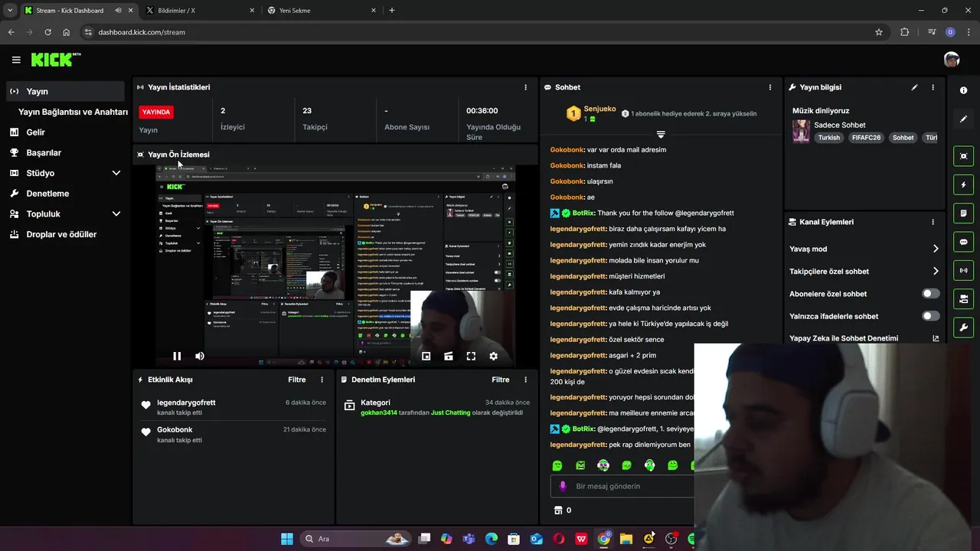
Task: Click gokhan3414 in Denetim Eylemleri
Action: tap(379, 412)
